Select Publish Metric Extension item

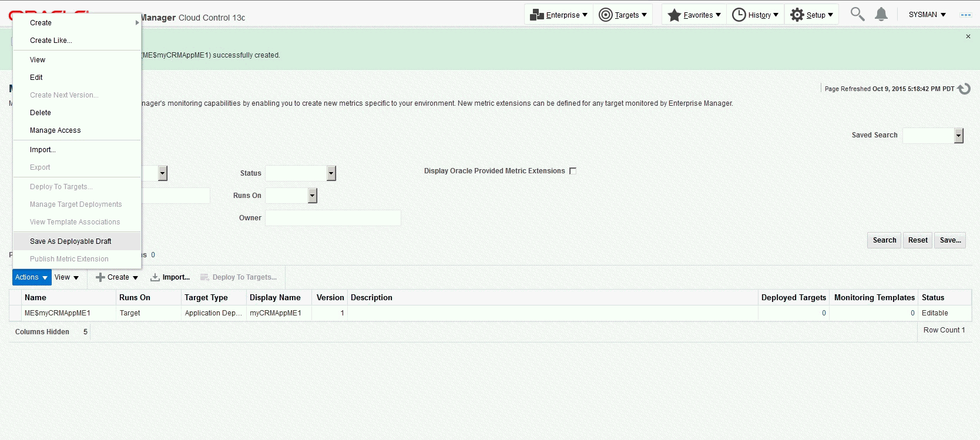coord(77,259)
